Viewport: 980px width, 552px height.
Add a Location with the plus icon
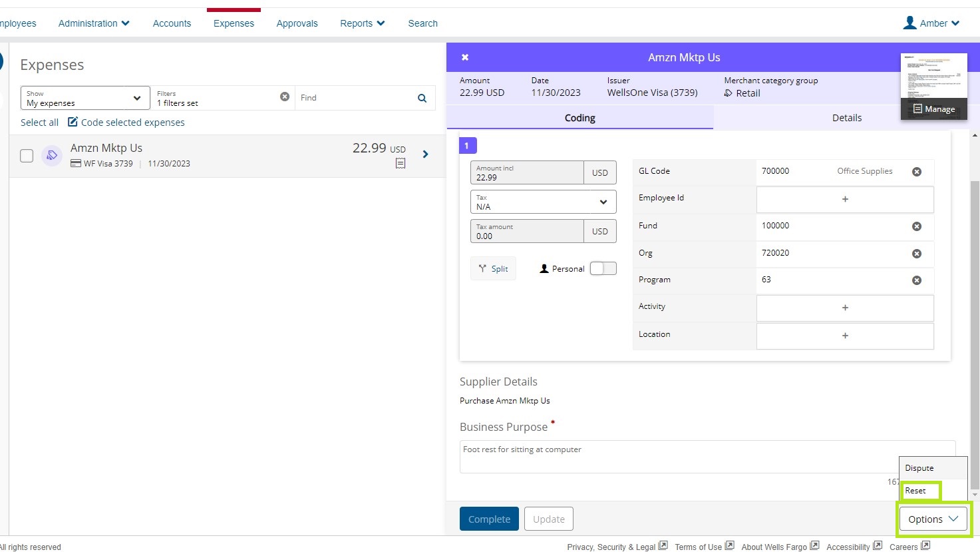844,336
